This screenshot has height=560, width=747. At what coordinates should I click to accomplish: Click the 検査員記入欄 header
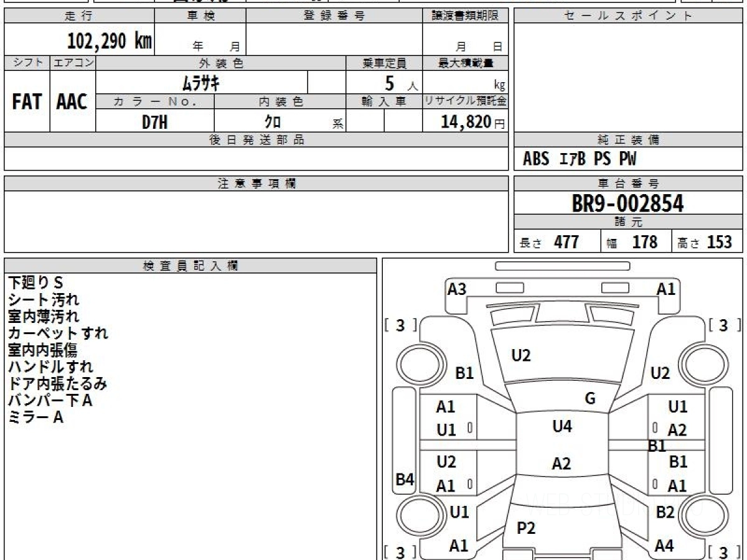[190, 266]
